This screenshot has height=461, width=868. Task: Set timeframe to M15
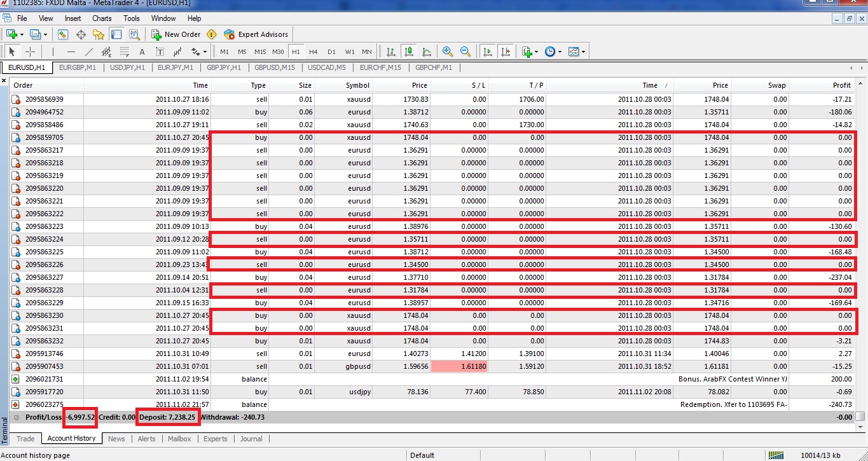tap(260, 52)
